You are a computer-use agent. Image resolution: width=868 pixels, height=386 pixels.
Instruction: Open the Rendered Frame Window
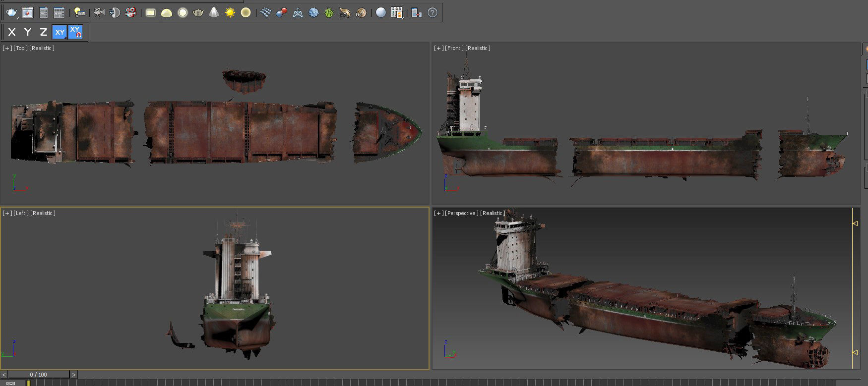28,12
